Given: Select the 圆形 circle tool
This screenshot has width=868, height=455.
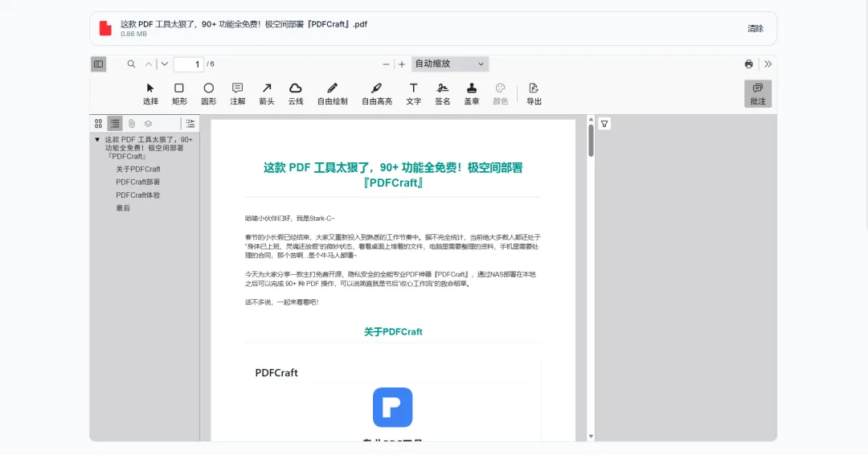Looking at the screenshot, I should (209, 94).
